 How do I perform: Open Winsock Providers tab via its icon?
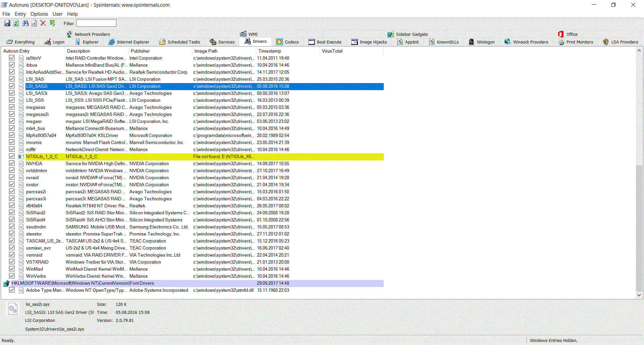point(507,42)
